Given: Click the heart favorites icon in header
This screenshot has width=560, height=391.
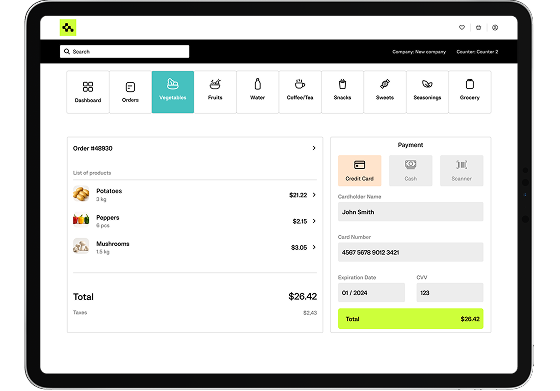Looking at the screenshot, I should [462, 27].
